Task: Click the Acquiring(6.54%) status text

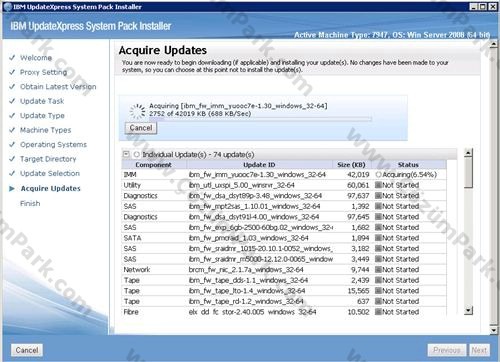Action: coord(410,174)
